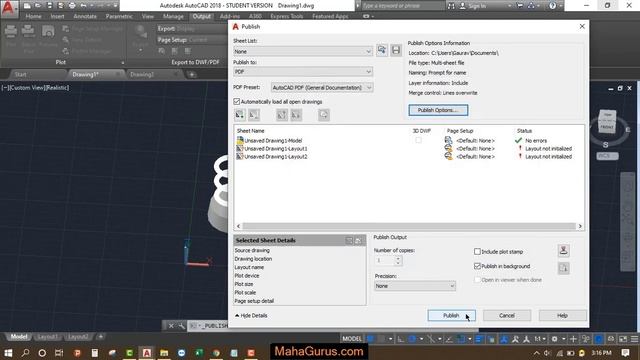Switch to the Annotate ribbon tab

(85, 16)
